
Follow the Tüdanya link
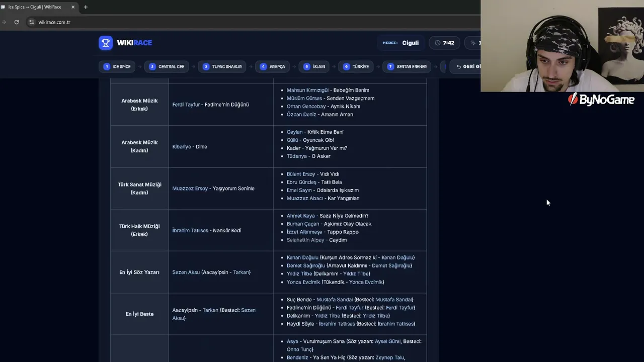point(296,156)
